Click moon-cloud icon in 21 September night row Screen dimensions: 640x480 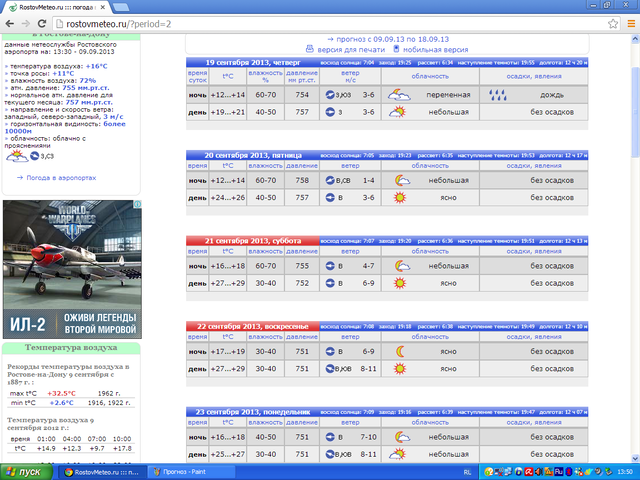[402, 266]
